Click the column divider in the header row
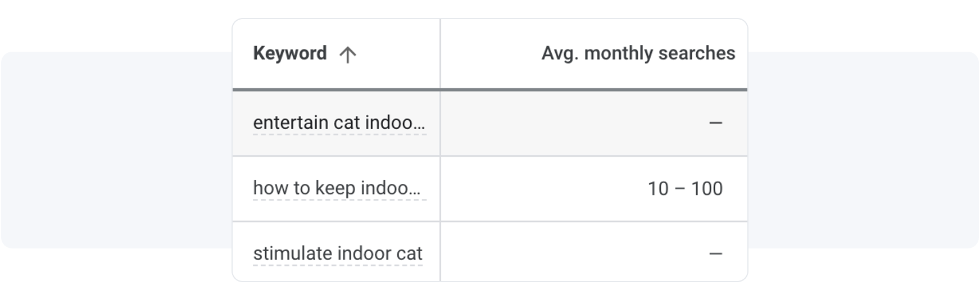Screen dimensions: 980x299 point(440,54)
